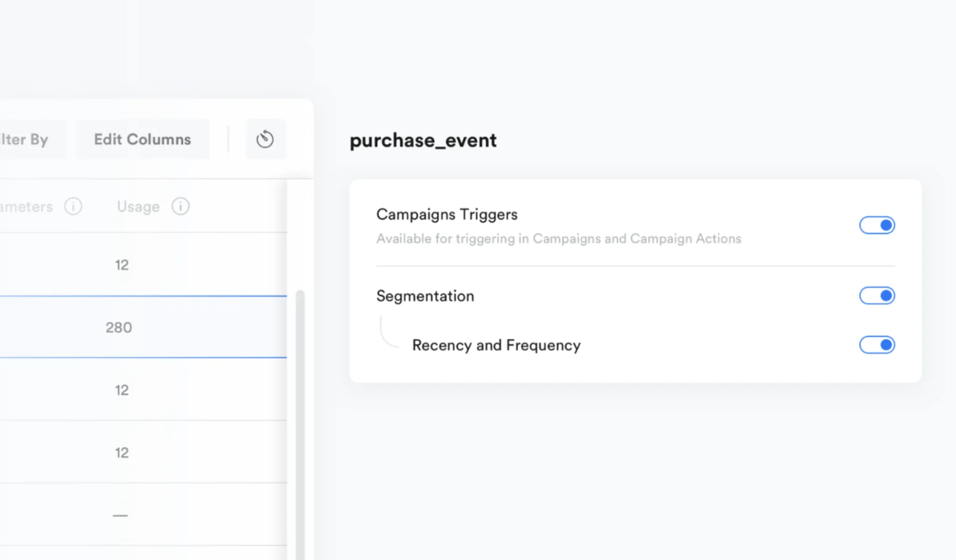Select the highlighted row with usage 280
The image size is (956, 560).
pos(119,327)
